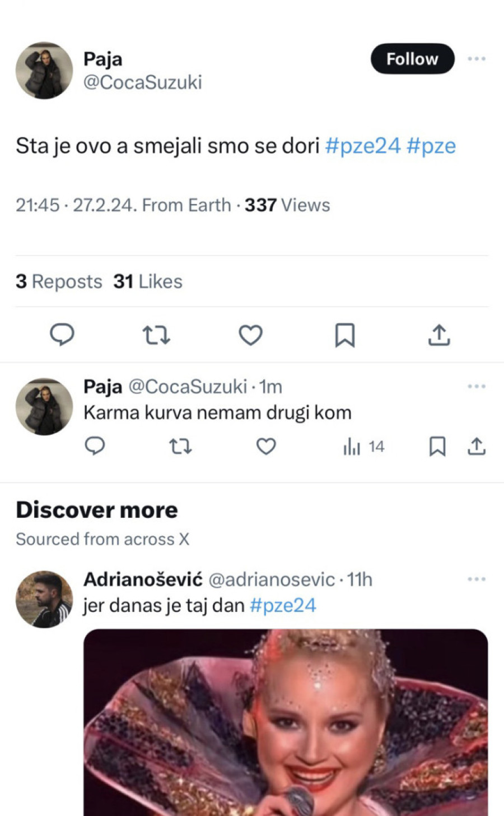Follow the Paja account
504x816 pixels.
click(412, 59)
